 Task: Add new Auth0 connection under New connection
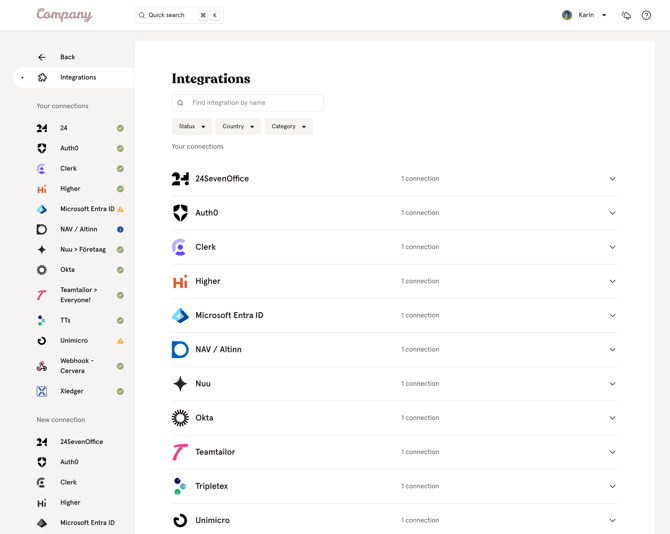69,462
